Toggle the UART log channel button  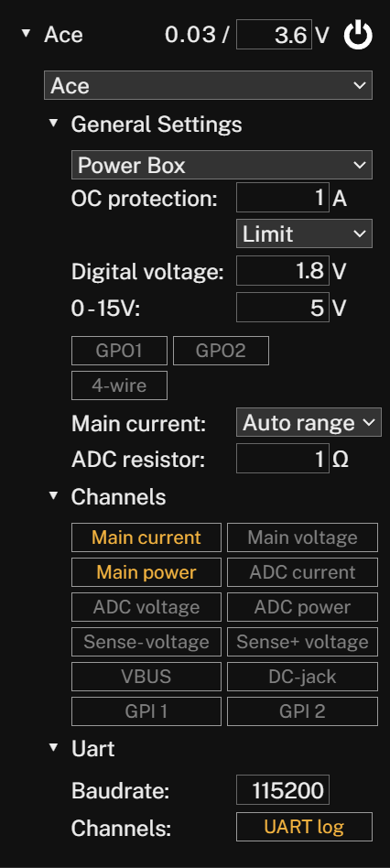[x=304, y=827]
